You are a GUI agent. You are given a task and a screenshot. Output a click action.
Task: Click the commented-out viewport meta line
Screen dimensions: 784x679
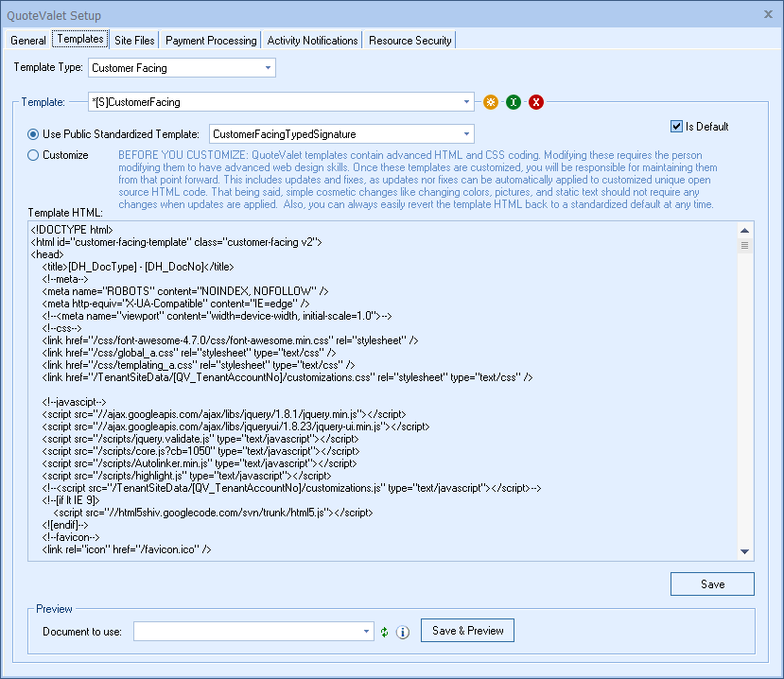click(217, 316)
